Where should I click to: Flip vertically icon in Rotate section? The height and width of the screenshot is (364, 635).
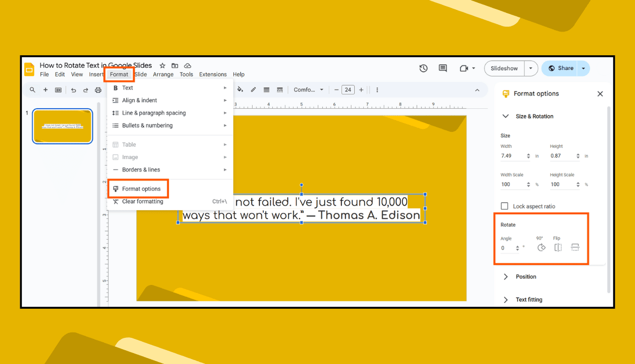coord(575,247)
